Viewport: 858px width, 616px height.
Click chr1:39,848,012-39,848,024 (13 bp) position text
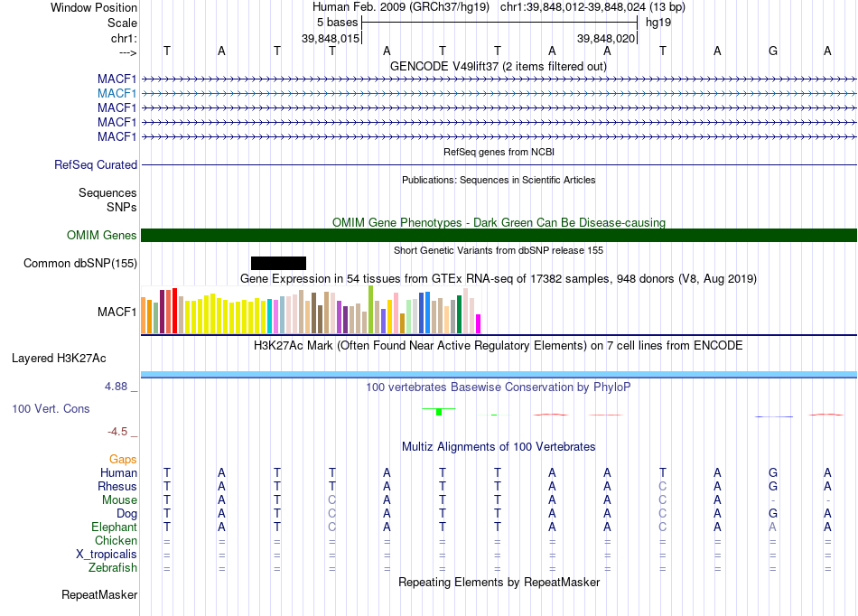(592, 7)
